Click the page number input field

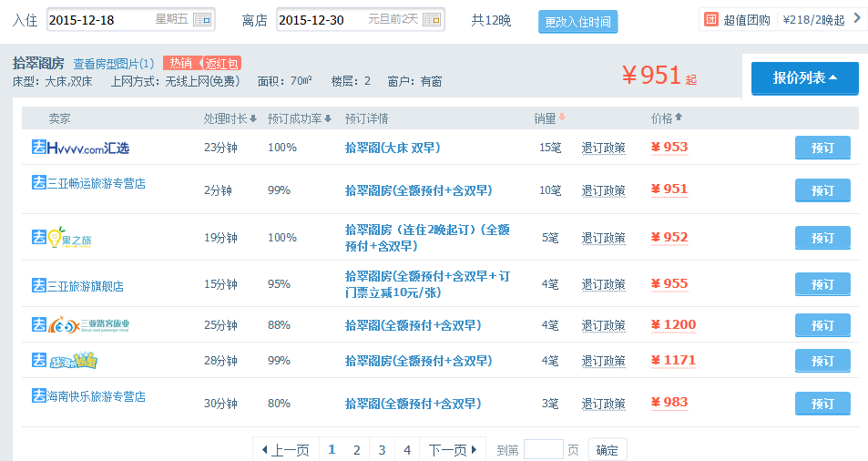pyautogui.click(x=544, y=449)
